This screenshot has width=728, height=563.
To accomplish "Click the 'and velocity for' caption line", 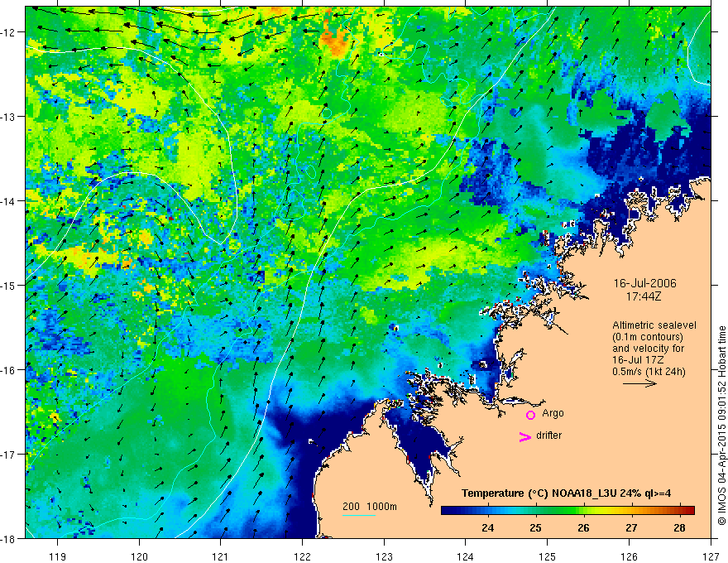I will tap(648, 349).
